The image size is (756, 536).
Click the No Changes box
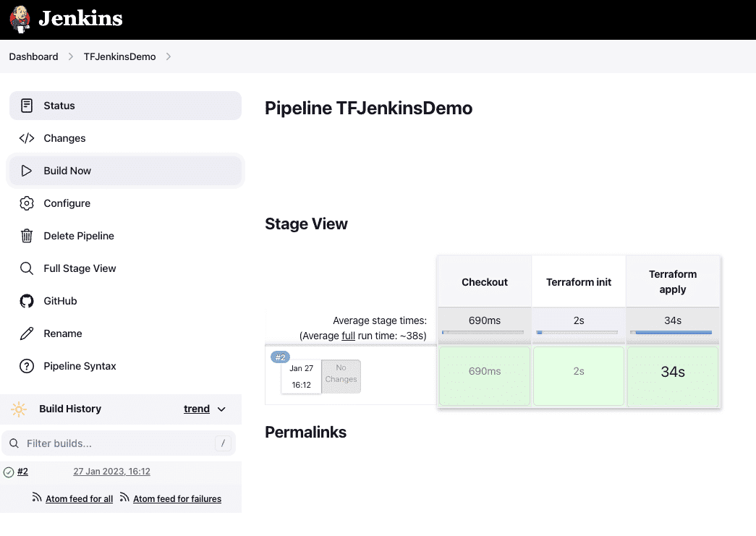tap(341, 376)
